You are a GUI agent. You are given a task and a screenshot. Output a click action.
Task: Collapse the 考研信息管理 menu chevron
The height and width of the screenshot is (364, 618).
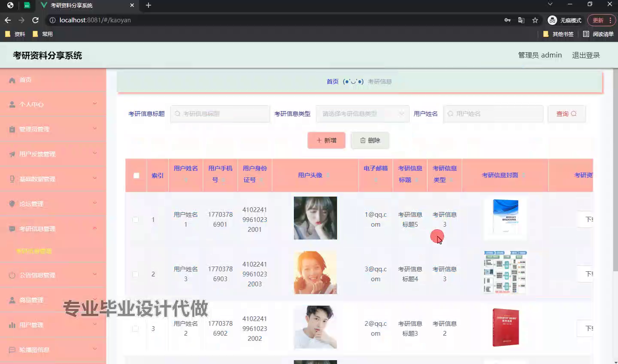(95, 228)
